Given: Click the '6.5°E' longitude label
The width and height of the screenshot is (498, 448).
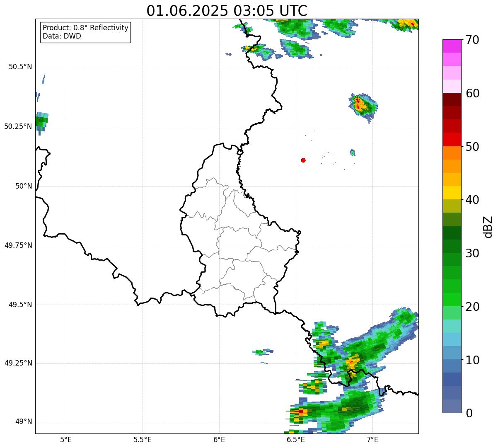Looking at the screenshot, I should pos(296,439).
